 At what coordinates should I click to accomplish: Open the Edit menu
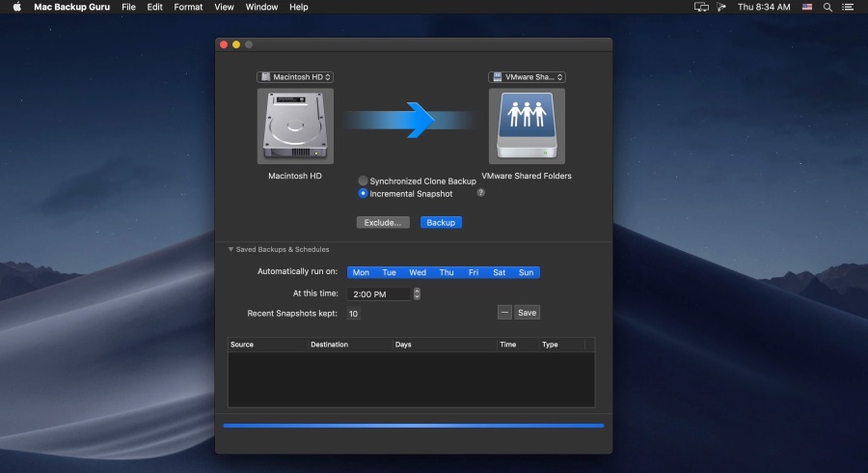(x=154, y=7)
